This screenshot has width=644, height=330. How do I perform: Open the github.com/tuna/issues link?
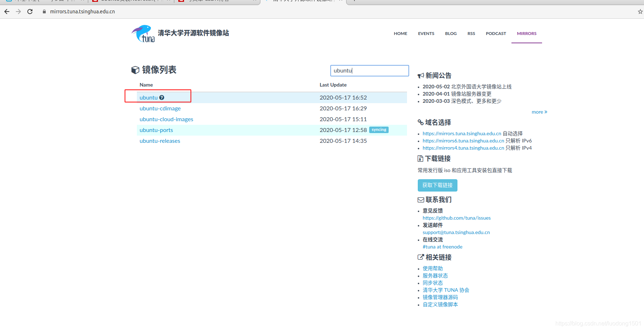[x=456, y=218]
